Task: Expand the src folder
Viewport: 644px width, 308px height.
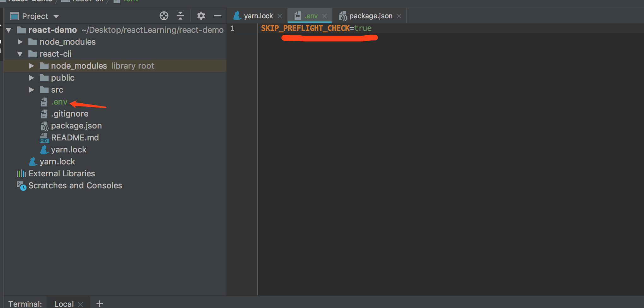Action: 32,90
